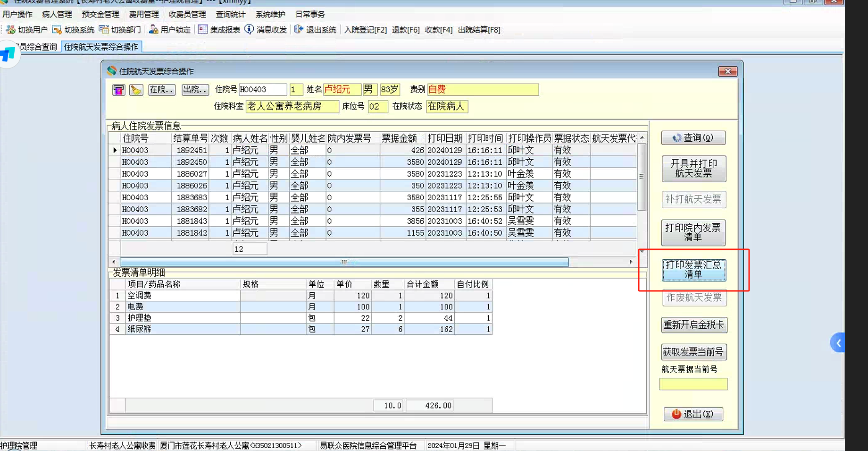Click the 姓名 field showing 卢绍元

(x=342, y=90)
